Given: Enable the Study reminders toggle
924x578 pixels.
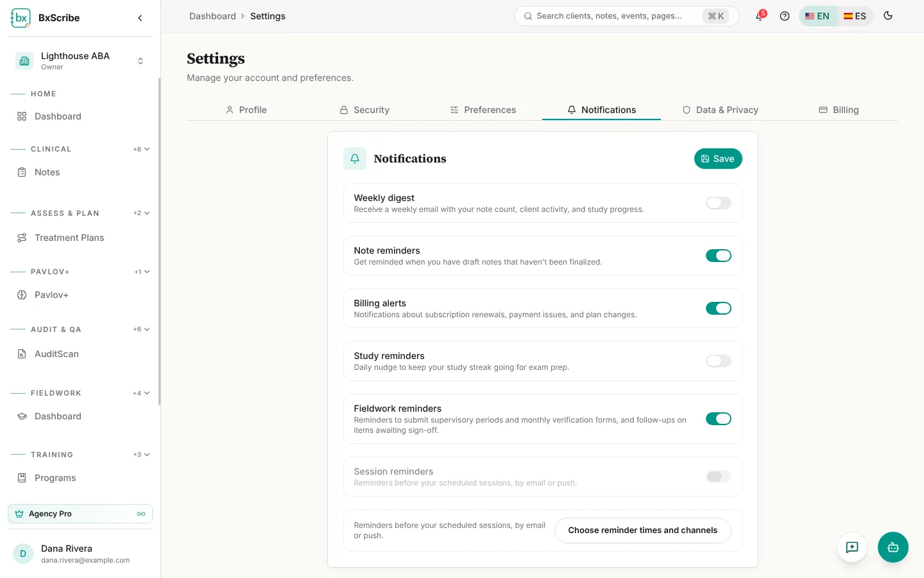Looking at the screenshot, I should click(719, 361).
